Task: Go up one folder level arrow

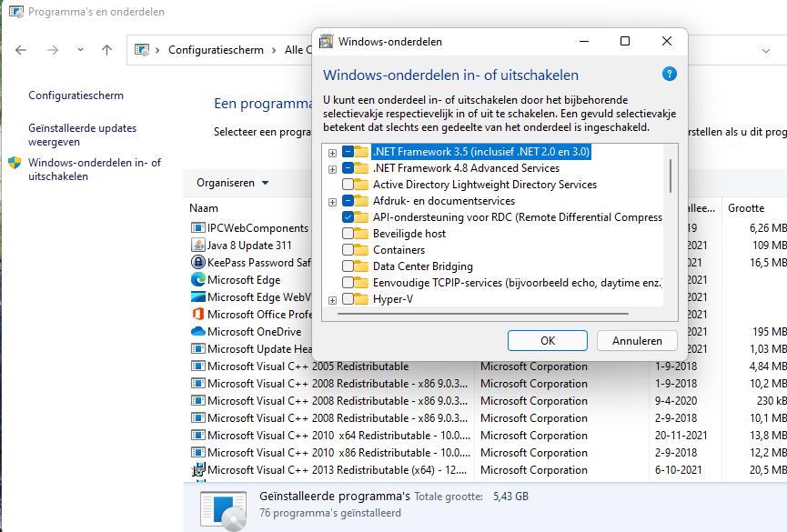Action: click(106, 50)
